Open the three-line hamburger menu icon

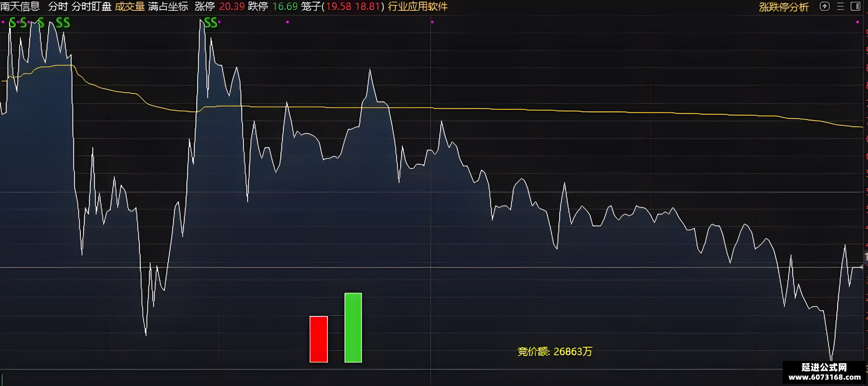pos(841,6)
